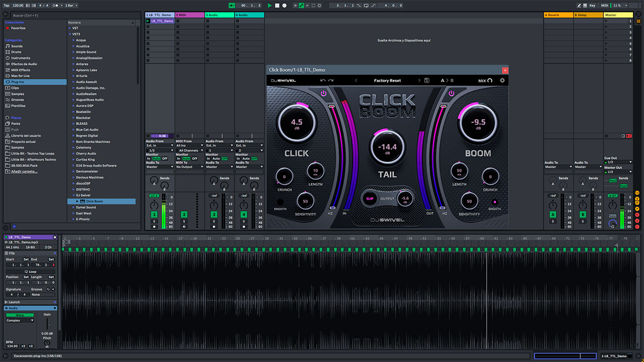Start playback with the transport Play button
This screenshot has height=362, width=644.
coord(270,5)
